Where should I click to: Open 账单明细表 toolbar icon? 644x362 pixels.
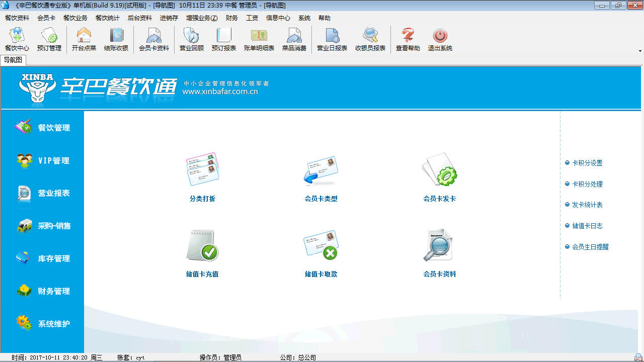tap(259, 40)
